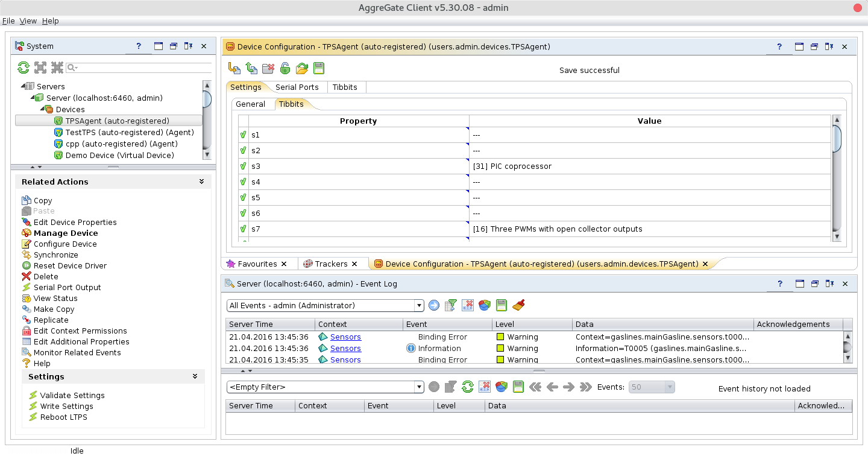Collapse the Related Actions section chevron

tap(201, 182)
